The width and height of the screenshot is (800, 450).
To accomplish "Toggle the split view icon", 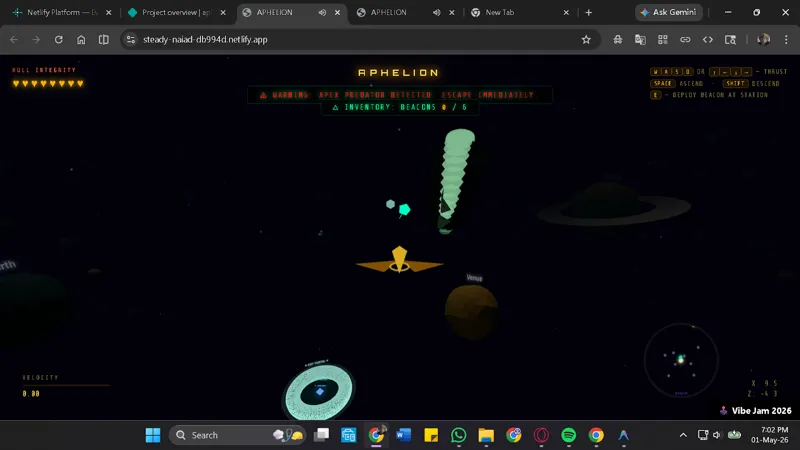I will (104, 39).
